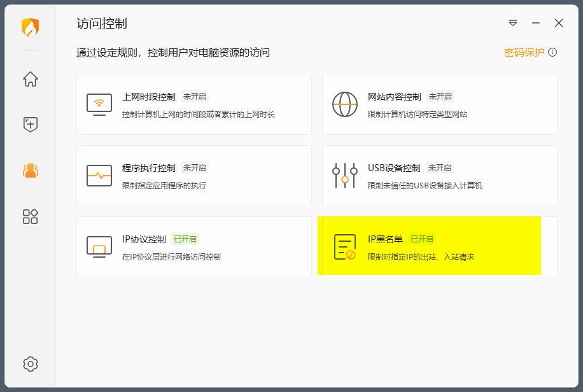Toggle the 上网时段控制 未开启 status
583x392 pixels.
coord(195,97)
